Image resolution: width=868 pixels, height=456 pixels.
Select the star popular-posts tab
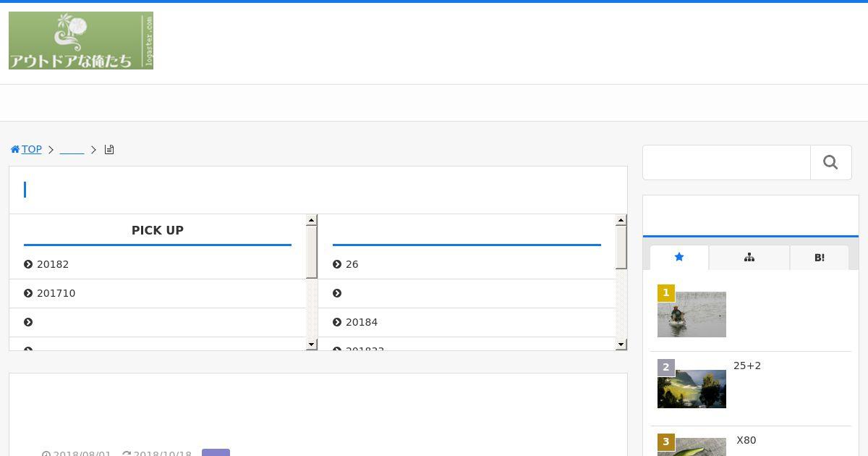click(678, 258)
